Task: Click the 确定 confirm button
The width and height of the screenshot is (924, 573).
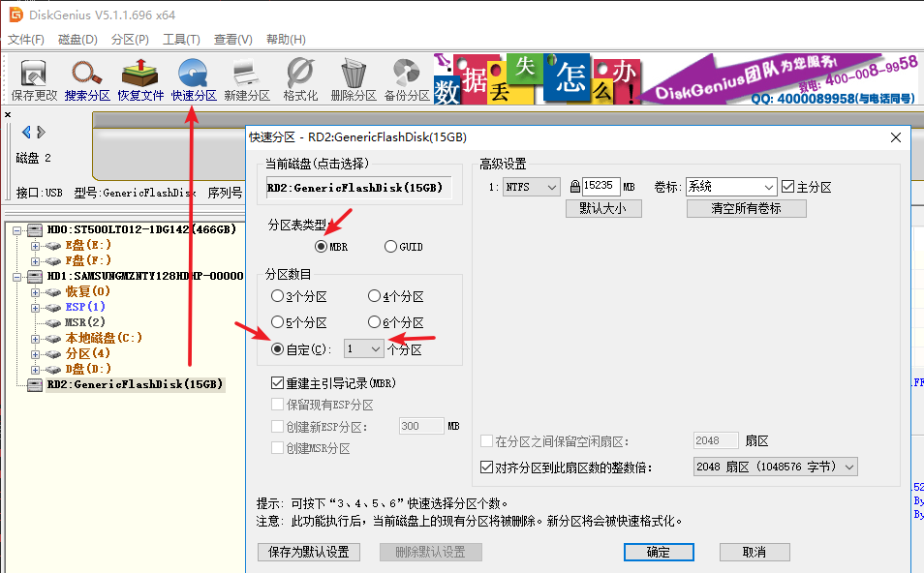Action: (658, 551)
